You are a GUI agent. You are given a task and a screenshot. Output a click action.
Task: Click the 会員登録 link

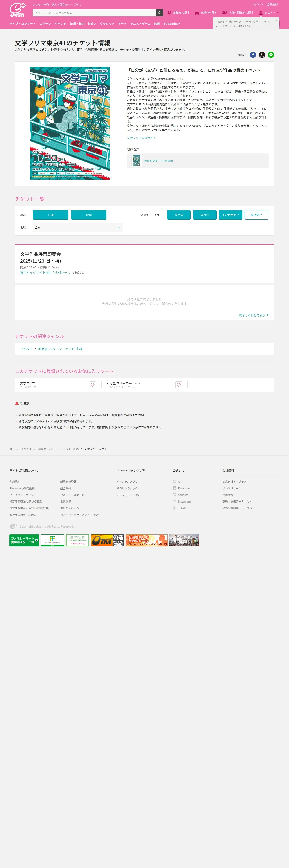click(x=272, y=4)
